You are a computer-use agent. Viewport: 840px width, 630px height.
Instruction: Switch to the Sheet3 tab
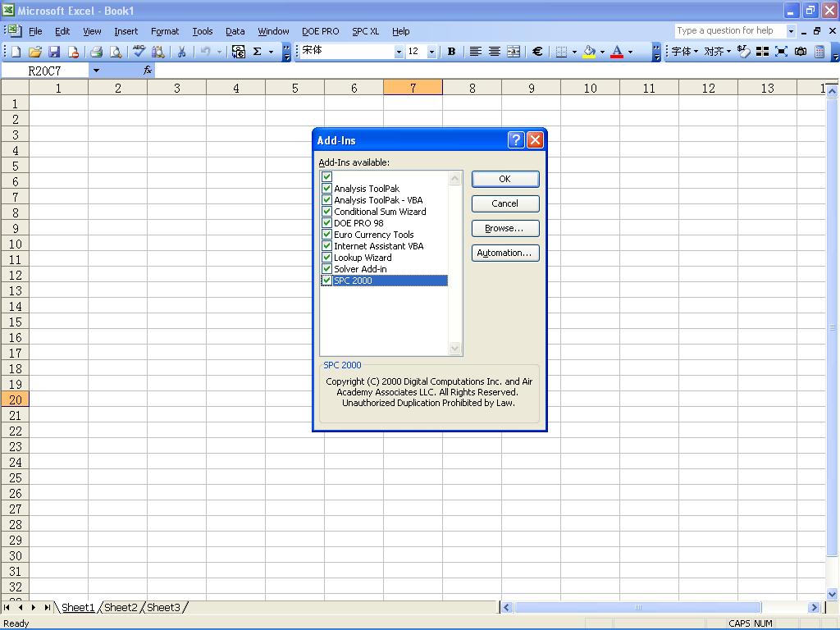click(163, 607)
